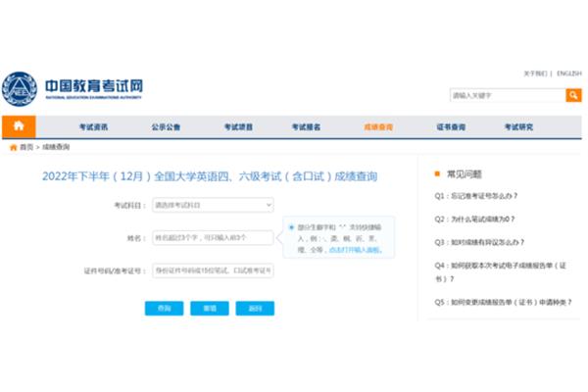Open the 考试科目 dropdown
Image resolution: width=588 pixels, height=392 pixels.
pos(213,205)
